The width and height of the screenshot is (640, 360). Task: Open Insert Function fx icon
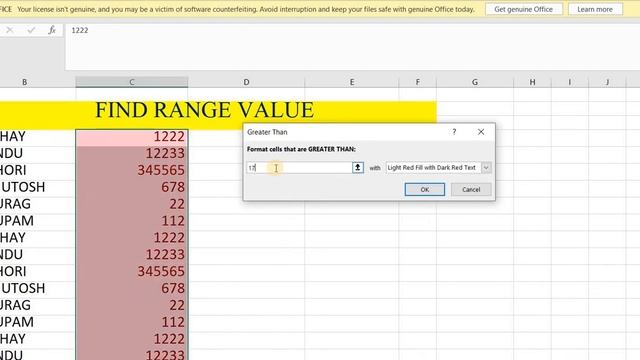(52, 30)
